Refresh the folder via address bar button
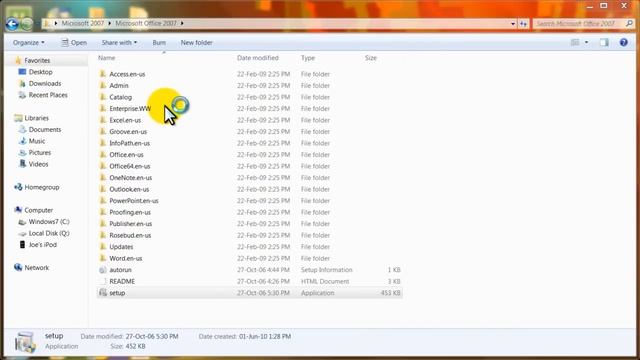 pos(523,24)
